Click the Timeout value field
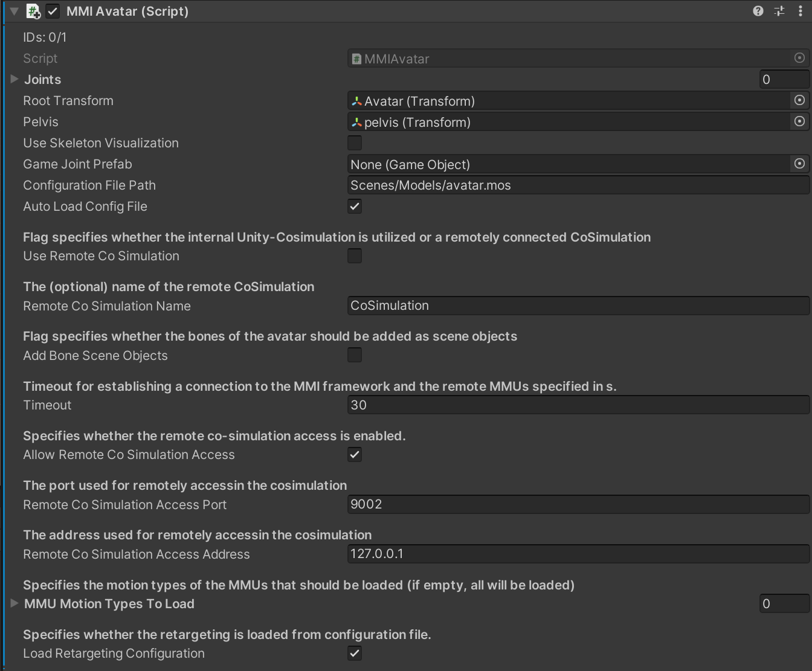812x671 pixels. (x=578, y=405)
